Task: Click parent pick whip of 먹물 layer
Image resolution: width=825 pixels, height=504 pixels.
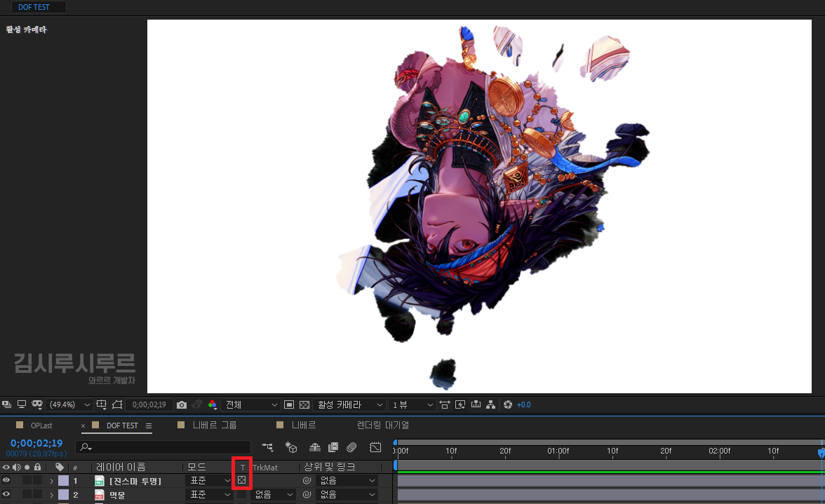Action: [x=307, y=495]
